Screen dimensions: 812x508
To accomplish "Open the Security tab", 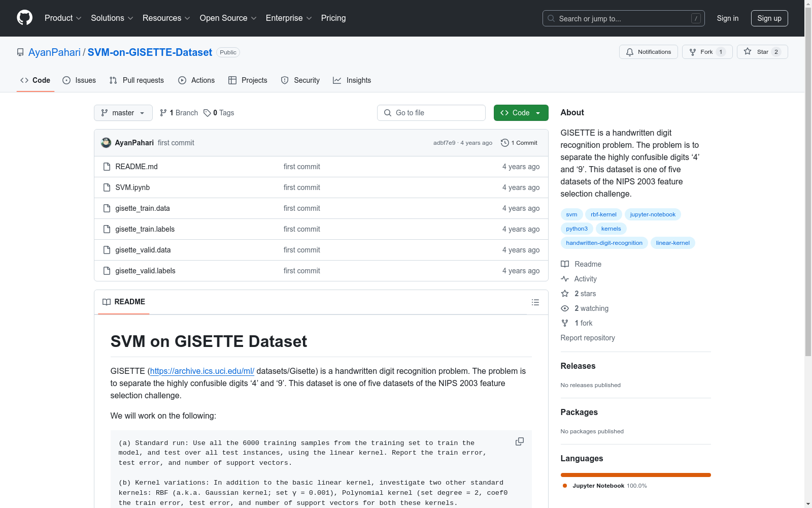I will click(x=300, y=80).
